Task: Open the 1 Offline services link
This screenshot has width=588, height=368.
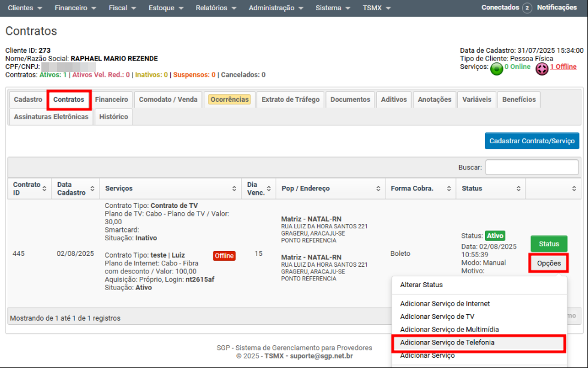Action: tap(563, 67)
